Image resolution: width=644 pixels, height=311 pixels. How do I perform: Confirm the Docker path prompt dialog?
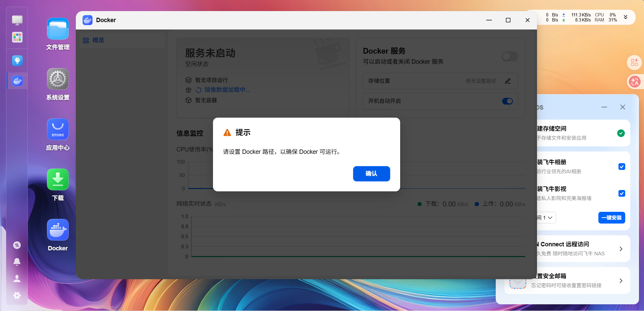point(371,174)
